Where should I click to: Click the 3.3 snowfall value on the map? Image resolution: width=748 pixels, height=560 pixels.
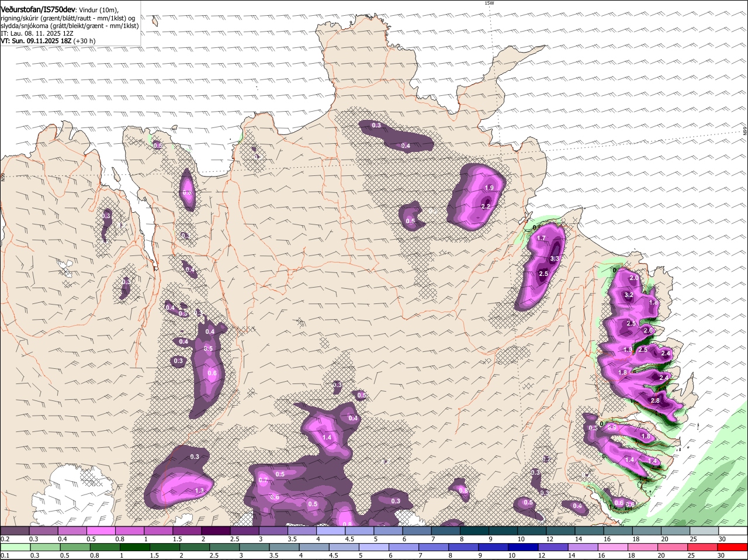pos(555,258)
